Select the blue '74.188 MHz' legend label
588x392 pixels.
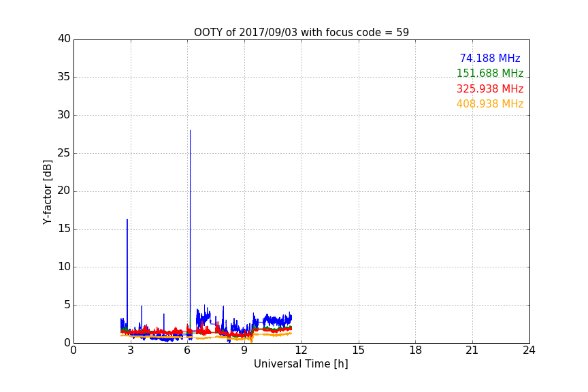click(490, 58)
